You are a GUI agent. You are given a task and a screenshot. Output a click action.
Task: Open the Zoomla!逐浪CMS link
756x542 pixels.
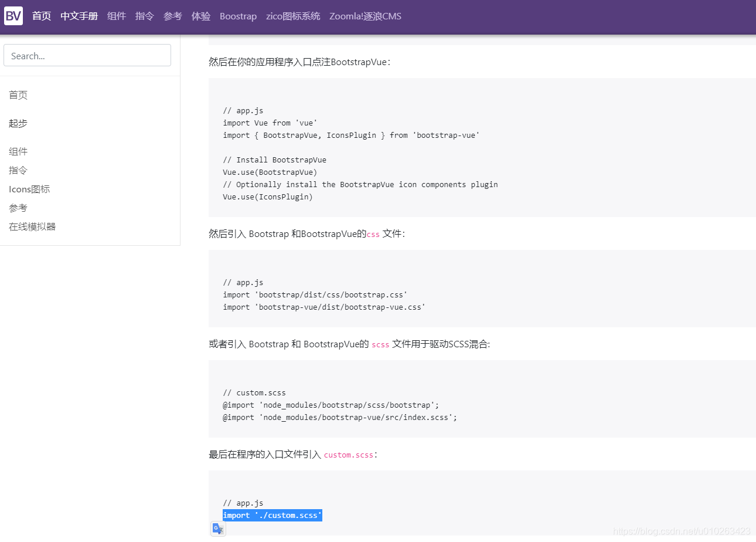[365, 16]
